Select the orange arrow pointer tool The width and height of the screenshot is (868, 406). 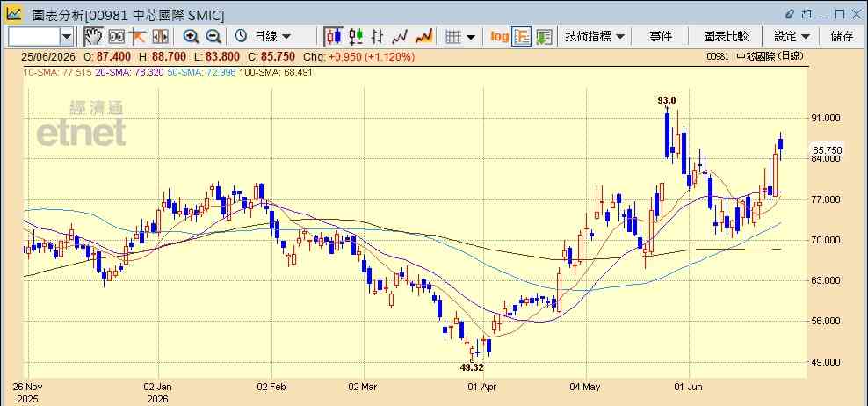(137, 37)
